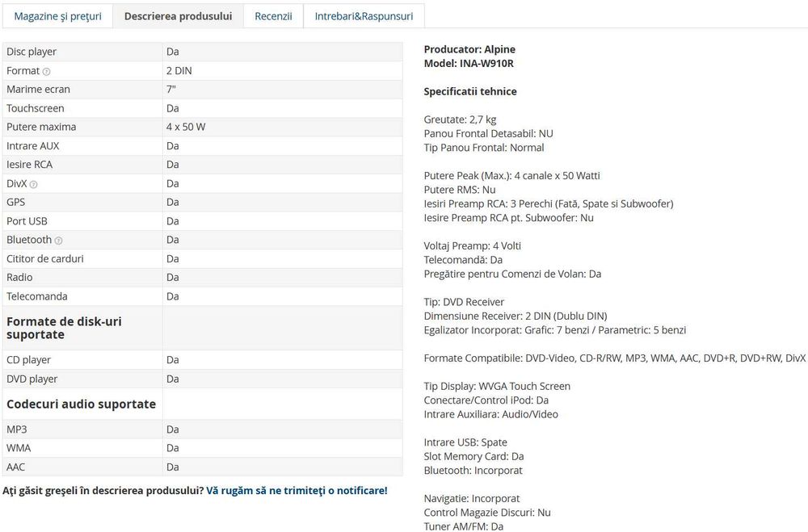This screenshot has width=808, height=532.
Task: Click the 'Formate de disk-uri suportate' heading
Action: [x=64, y=328]
